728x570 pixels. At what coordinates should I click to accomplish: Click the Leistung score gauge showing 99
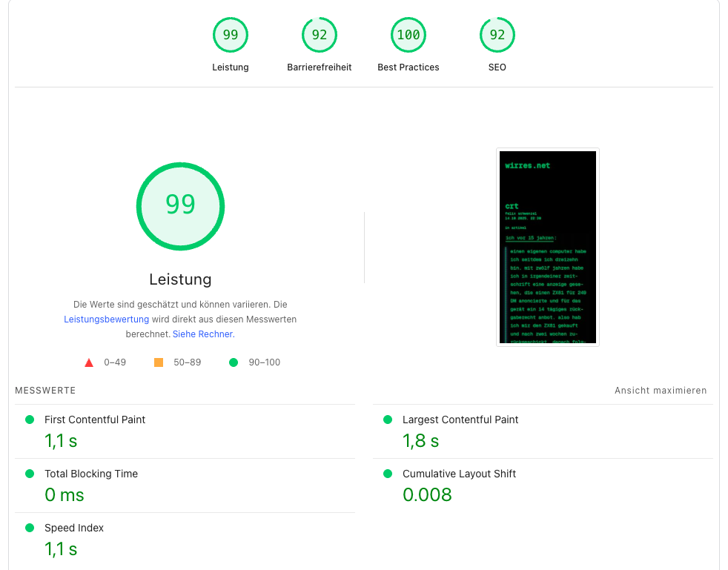[x=231, y=35]
